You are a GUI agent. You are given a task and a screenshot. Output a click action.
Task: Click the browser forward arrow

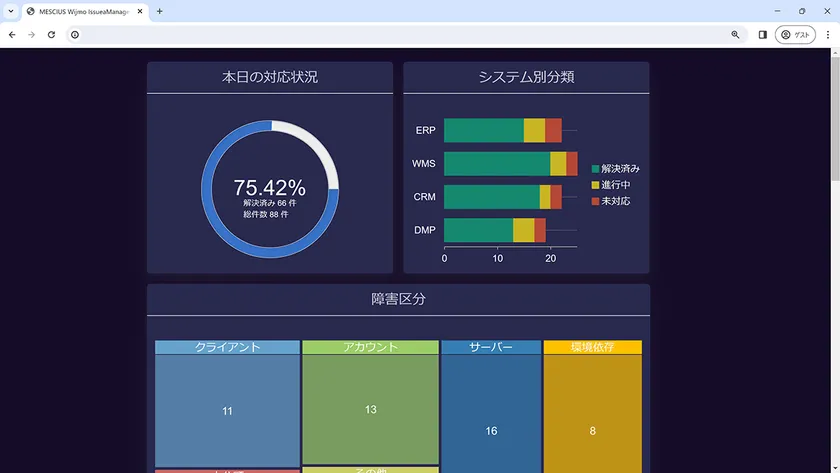[32, 35]
